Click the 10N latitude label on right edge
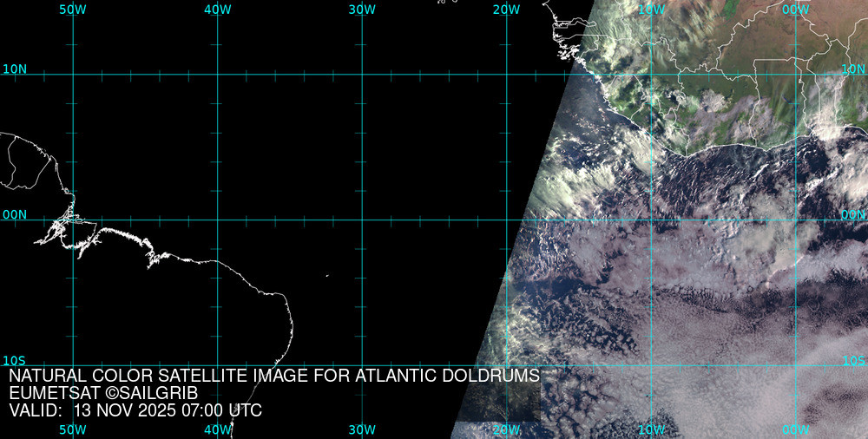The height and width of the screenshot is (439, 868). click(854, 69)
